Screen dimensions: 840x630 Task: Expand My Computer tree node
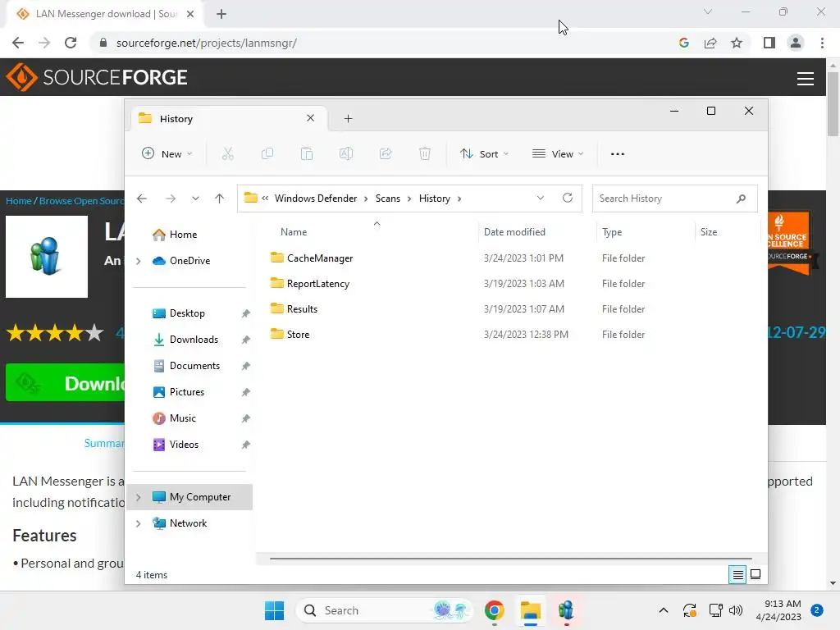(x=138, y=497)
